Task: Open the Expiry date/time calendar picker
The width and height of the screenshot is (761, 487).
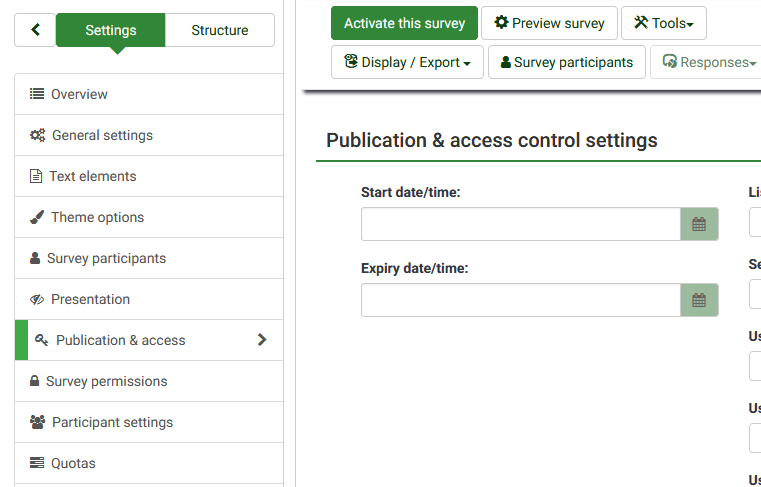Action: tap(699, 300)
